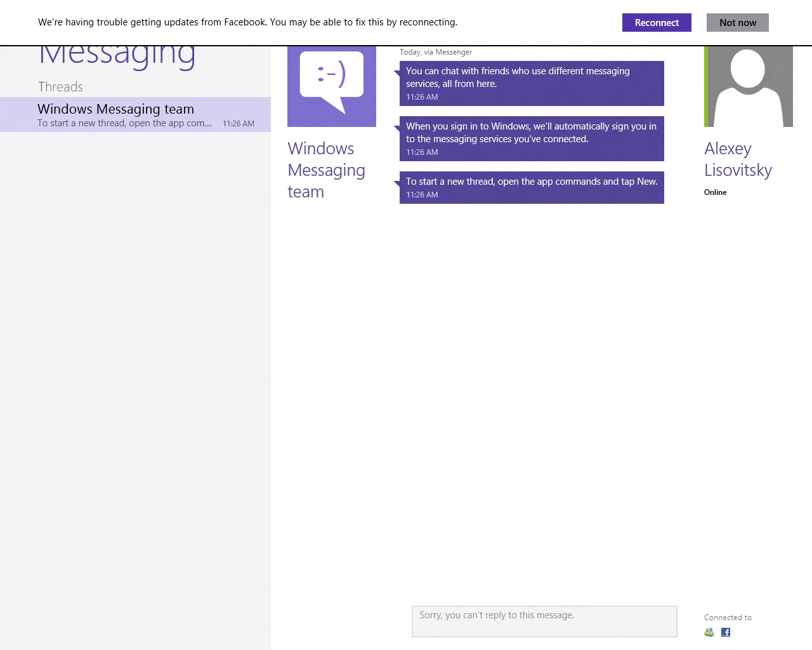The height and width of the screenshot is (650, 812).
Task: Click the 'Connected to' label
Action: tap(728, 618)
